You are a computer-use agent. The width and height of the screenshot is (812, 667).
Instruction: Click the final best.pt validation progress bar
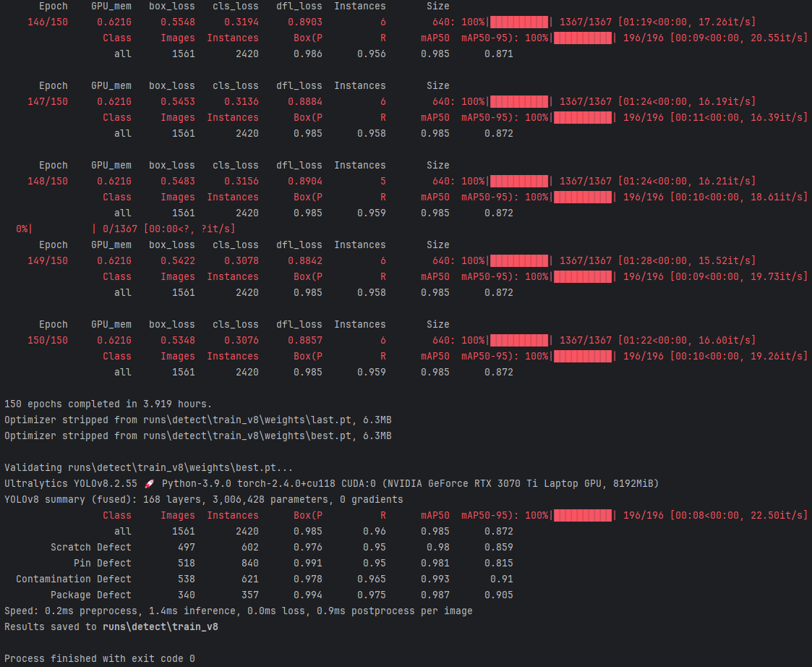pos(582,515)
